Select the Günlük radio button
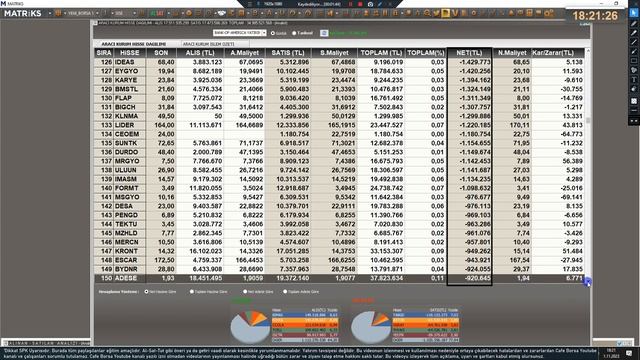The image size is (640, 360). [273, 33]
